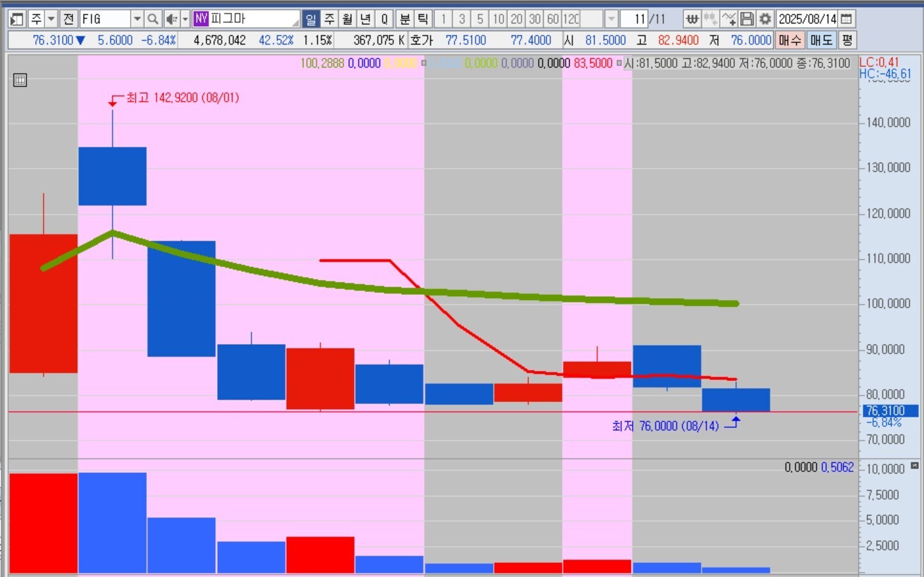Open the symbol search magnifier
This screenshot has height=577, width=924.
[153, 19]
